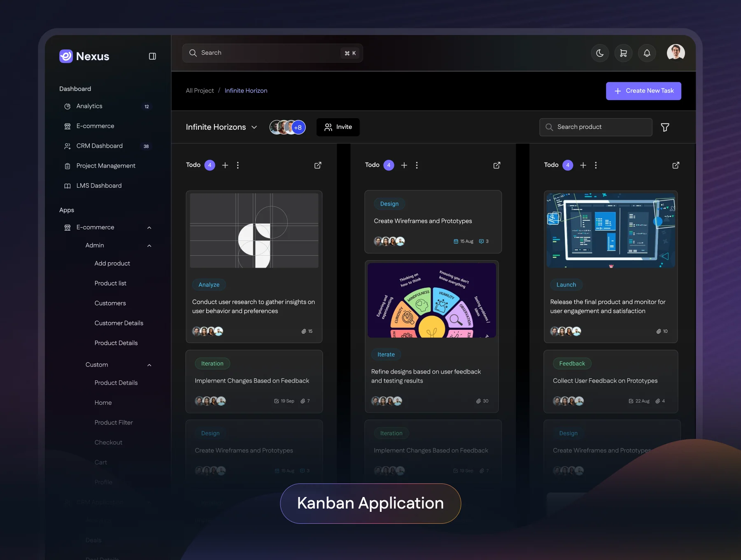Open the user profile avatar
This screenshot has height=560, width=741.
click(x=676, y=52)
